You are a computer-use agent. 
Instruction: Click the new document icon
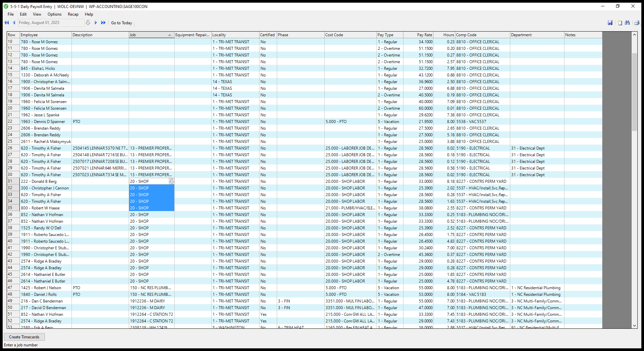click(620, 23)
